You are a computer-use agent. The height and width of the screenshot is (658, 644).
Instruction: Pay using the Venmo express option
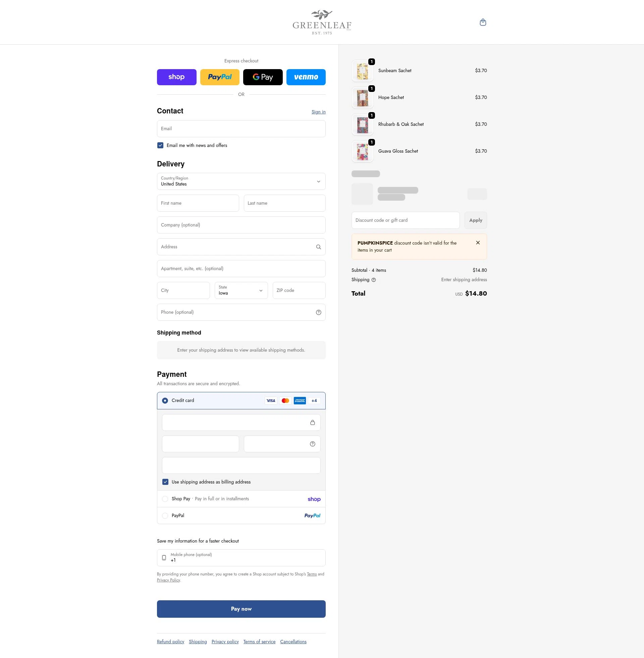[x=306, y=77]
